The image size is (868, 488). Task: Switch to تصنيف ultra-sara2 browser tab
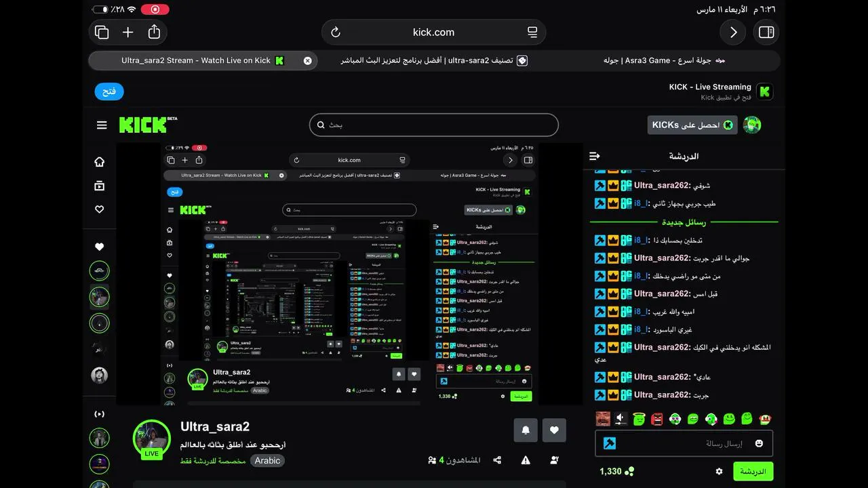click(x=434, y=60)
